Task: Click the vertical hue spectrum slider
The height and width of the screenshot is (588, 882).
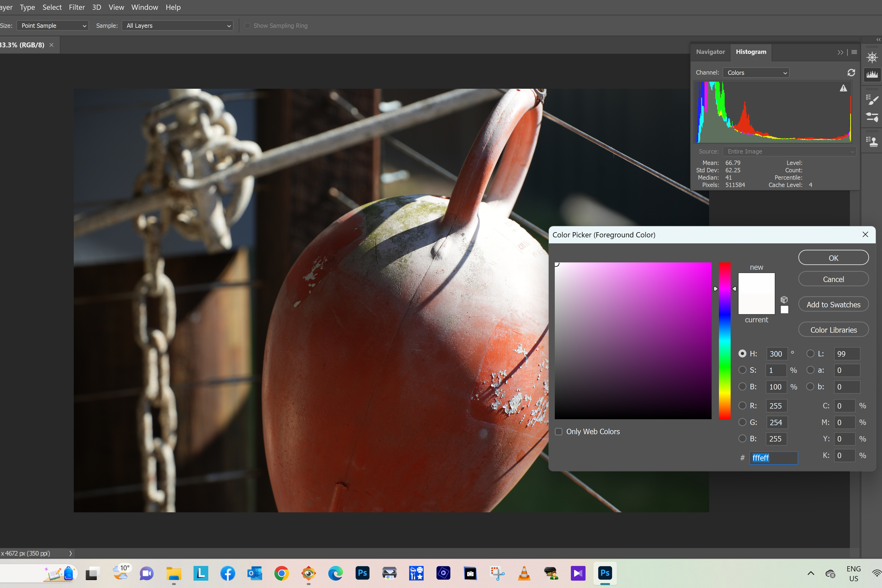Action: coord(724,341)
